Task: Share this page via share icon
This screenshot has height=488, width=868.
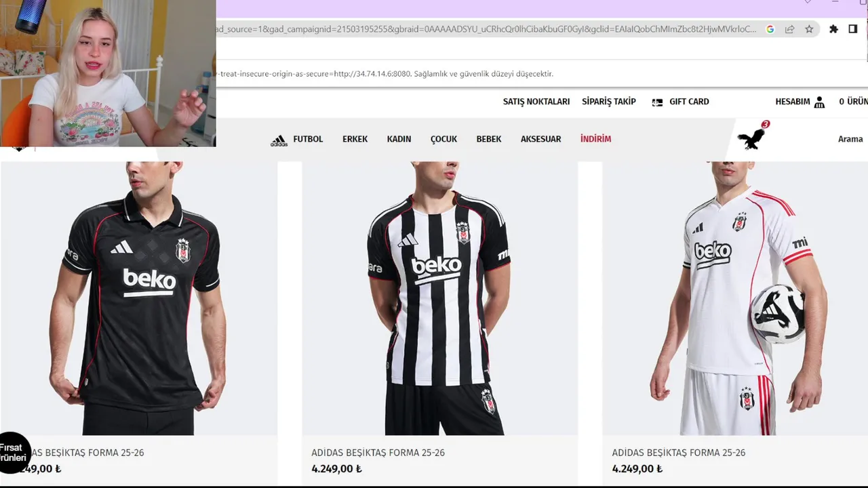Action: (790, 29)
